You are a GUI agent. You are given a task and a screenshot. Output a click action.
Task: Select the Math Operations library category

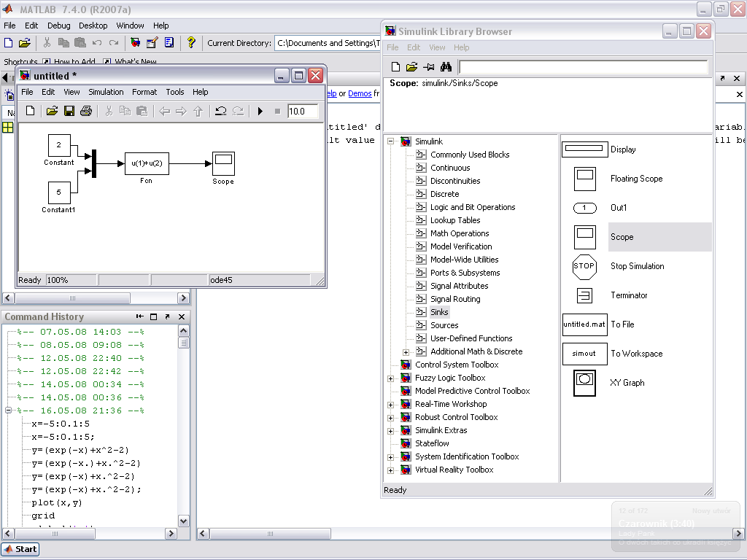tap(460, 233)
